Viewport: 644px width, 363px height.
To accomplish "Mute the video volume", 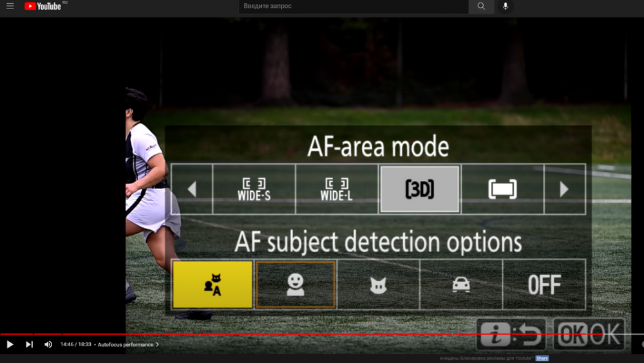I will (x=48, y=344).
